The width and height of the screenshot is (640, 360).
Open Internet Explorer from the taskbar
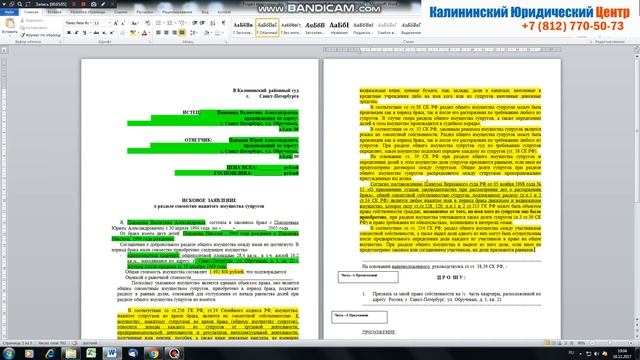(x=50, y=353)
